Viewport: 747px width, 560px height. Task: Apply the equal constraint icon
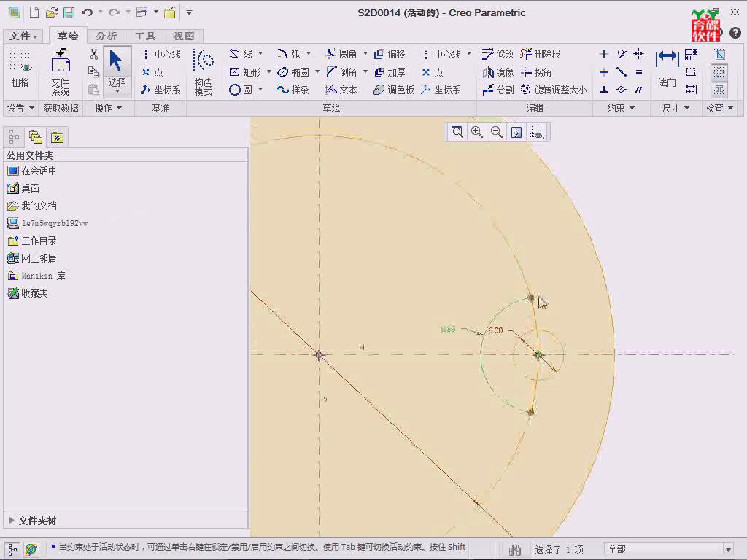coord(639,72)
